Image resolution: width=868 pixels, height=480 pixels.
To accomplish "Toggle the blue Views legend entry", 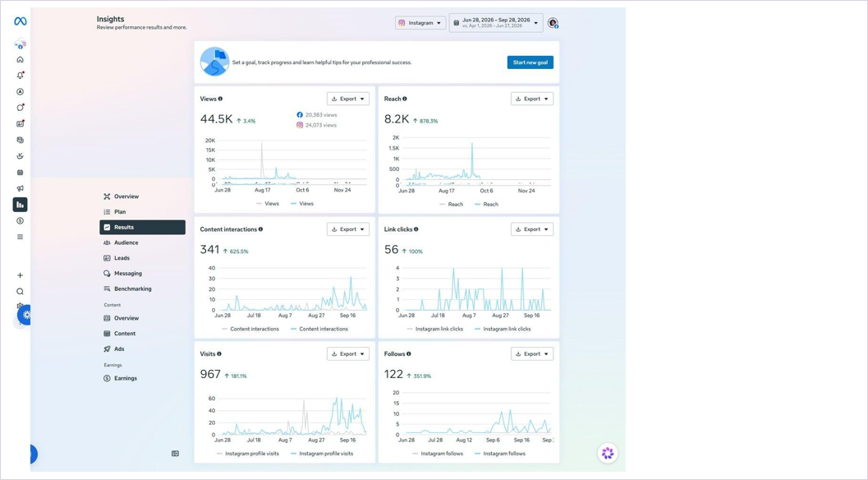I will pyautogui.click(x=302, y=203).
